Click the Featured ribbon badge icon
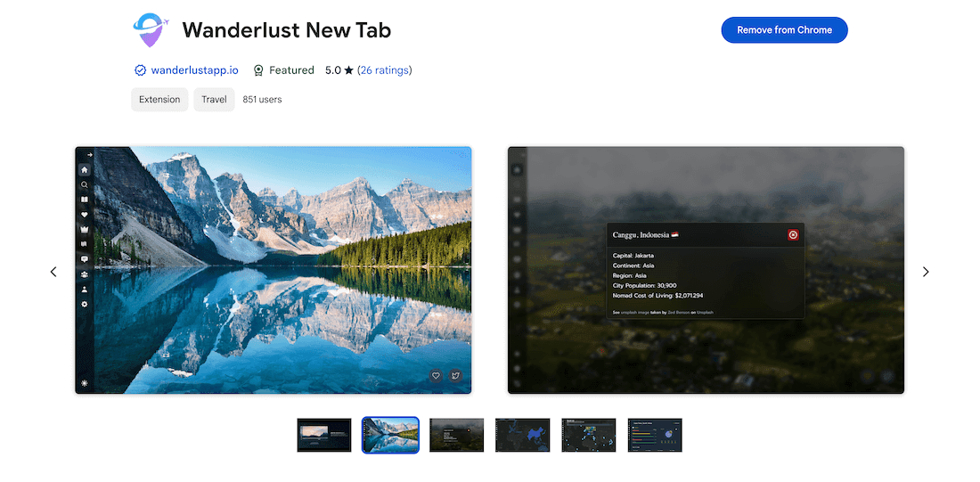Image resolution: width=980 pixels, height=482 pixels. pos(258,70)
